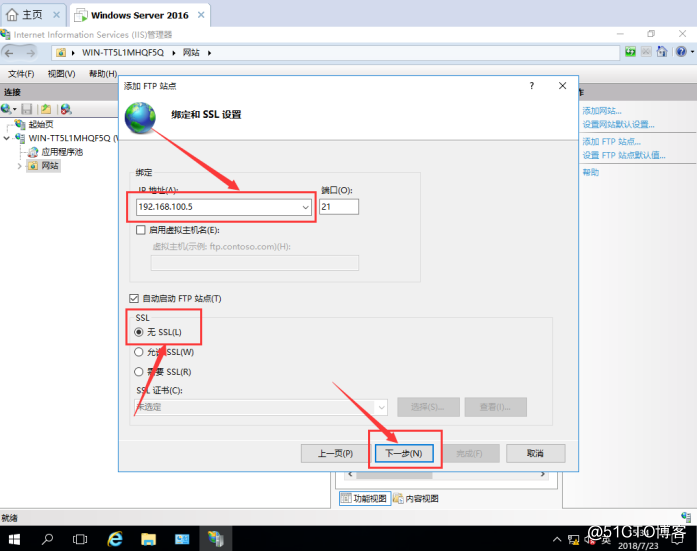Show hidden system tray icons
This screenshot has width=697, height=551.
click(x=557, y=539)
